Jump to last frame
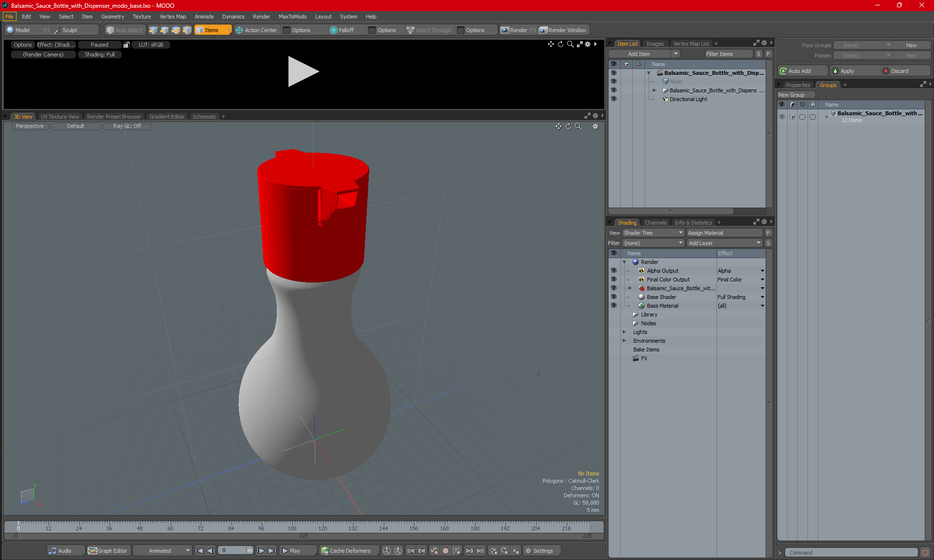This screenshot has height=560, width=934. 272,551
